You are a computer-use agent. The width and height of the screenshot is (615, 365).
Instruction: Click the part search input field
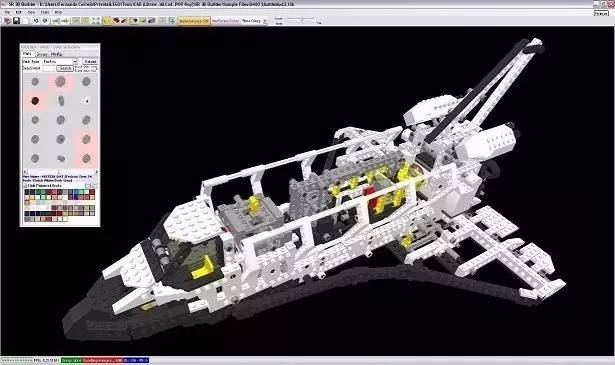point(49,68)
